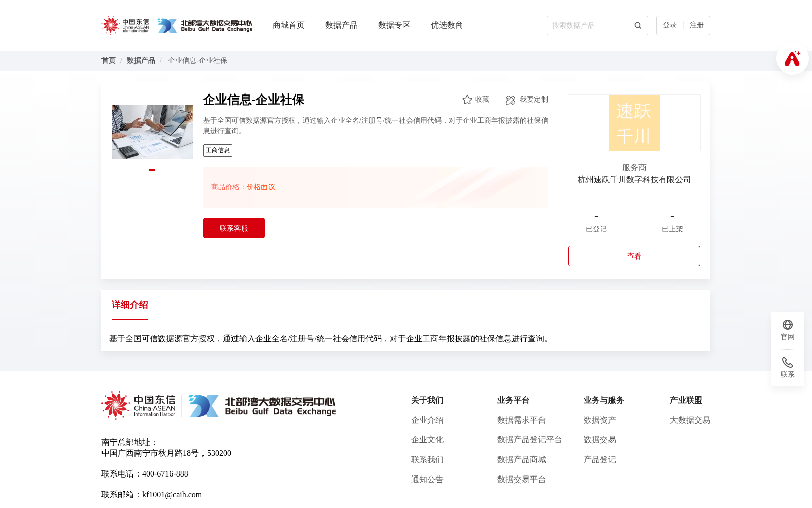Click the 价格面议 price text

click(x=261, y=187)
